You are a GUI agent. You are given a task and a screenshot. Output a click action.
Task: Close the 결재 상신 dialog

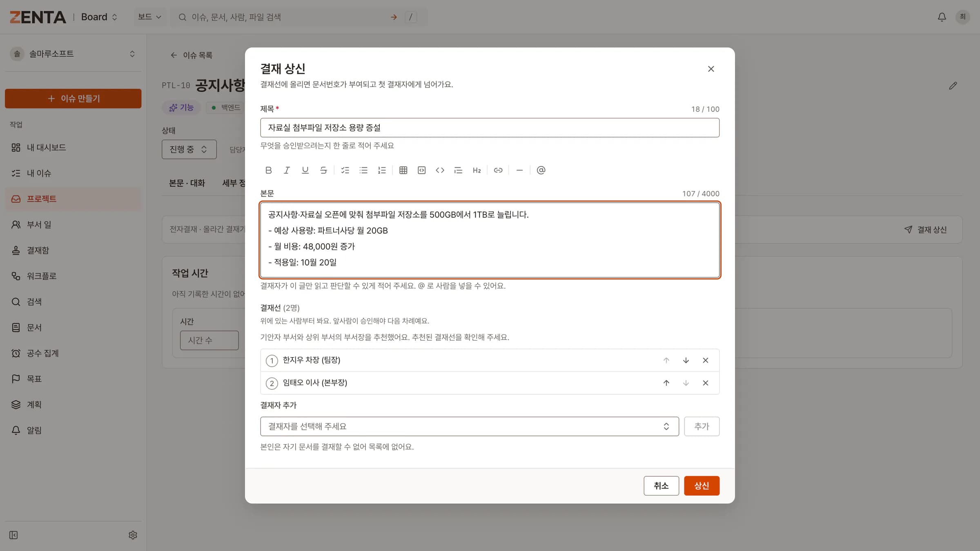(x=711, y=69)
